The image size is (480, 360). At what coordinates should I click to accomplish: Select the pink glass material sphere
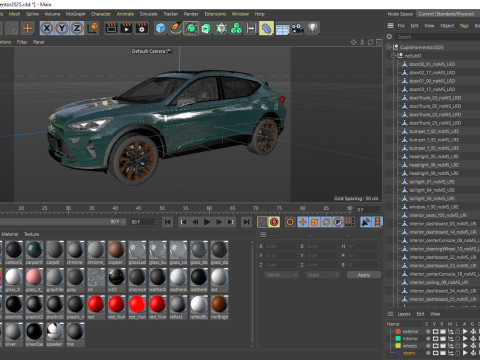click(x=34, y=277)
